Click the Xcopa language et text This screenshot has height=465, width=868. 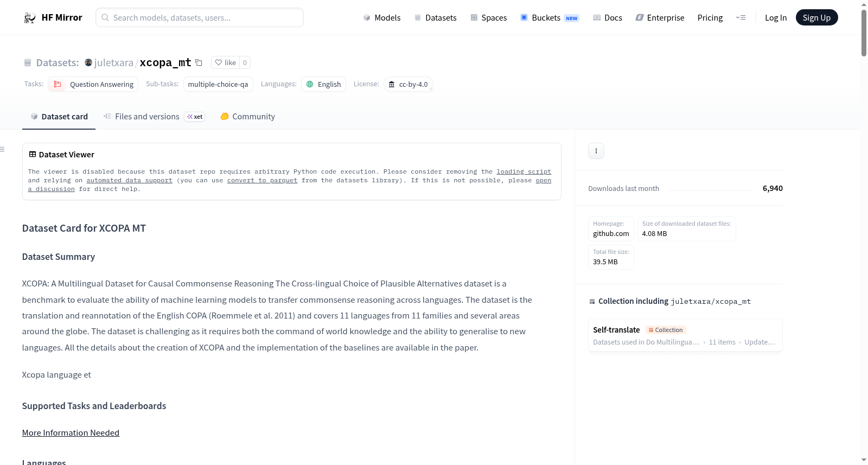(x=56, y=375)
